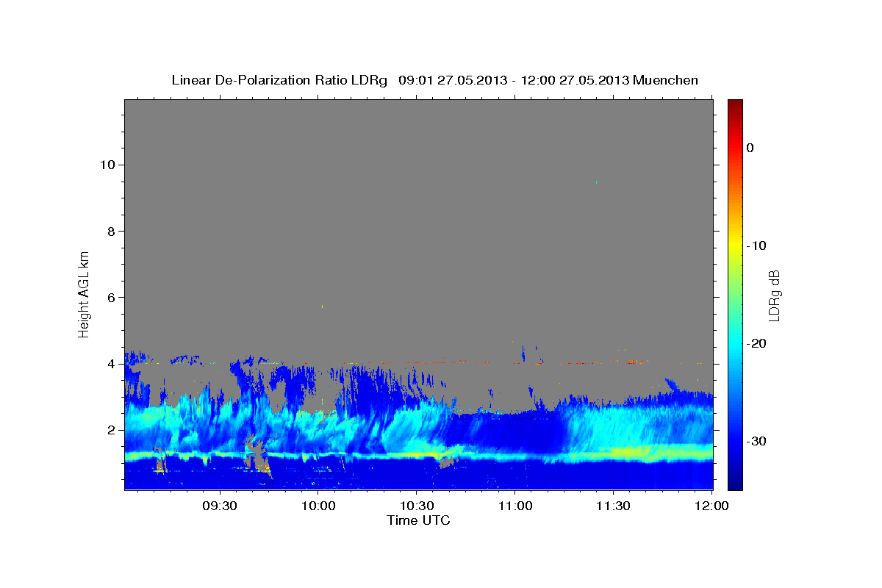The width and height of the screenshot is (882, 588).
Task: Click the dark blue bottom of colorbar
Action: [735, 484]
